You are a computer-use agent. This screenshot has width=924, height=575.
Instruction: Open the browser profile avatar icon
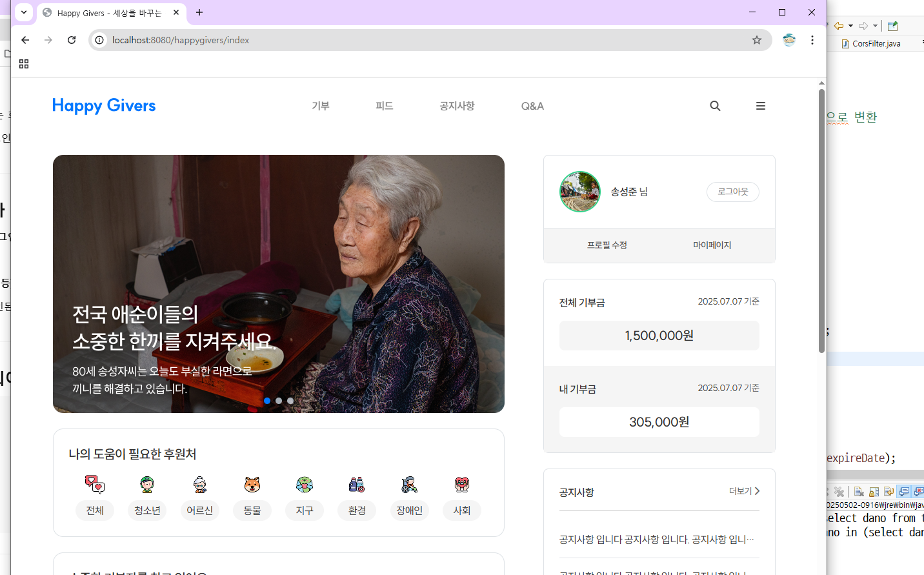[789, 40]
